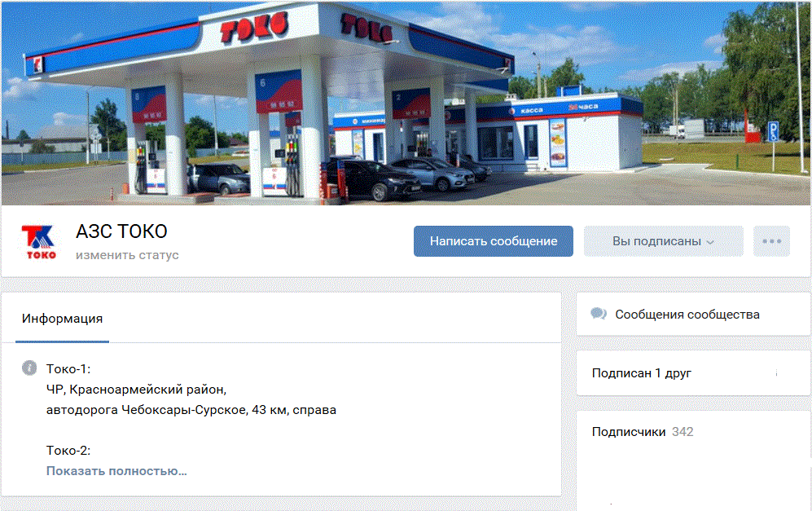This screenshot has height=511, width=812.
Task: Open the Подписан 1 друг block
Action: tap(693, 373)
